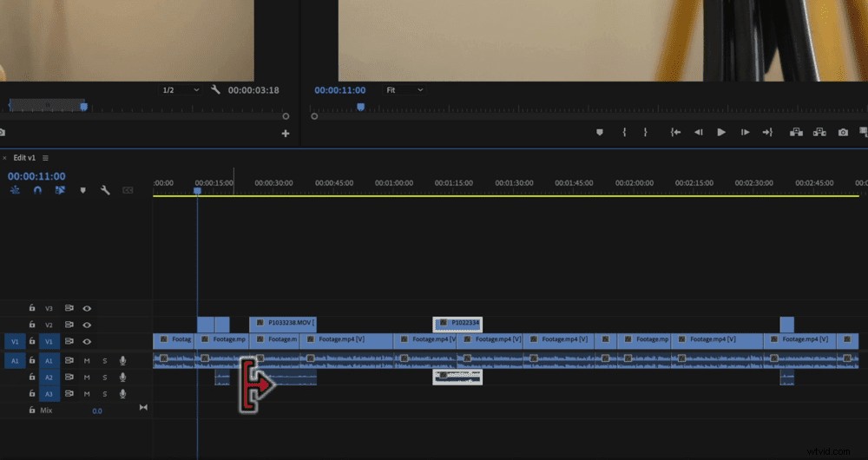Toggle lock on track A1
Image resolution: width=868 pixels, height=460 pixels.
click(x=31, y=360)
